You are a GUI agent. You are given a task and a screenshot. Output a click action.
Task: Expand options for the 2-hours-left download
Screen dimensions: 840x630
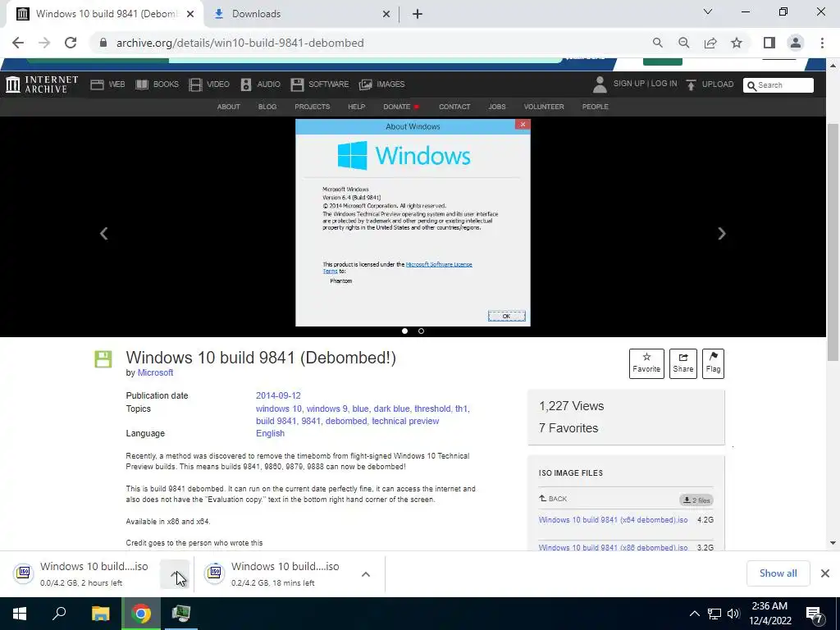175,574
